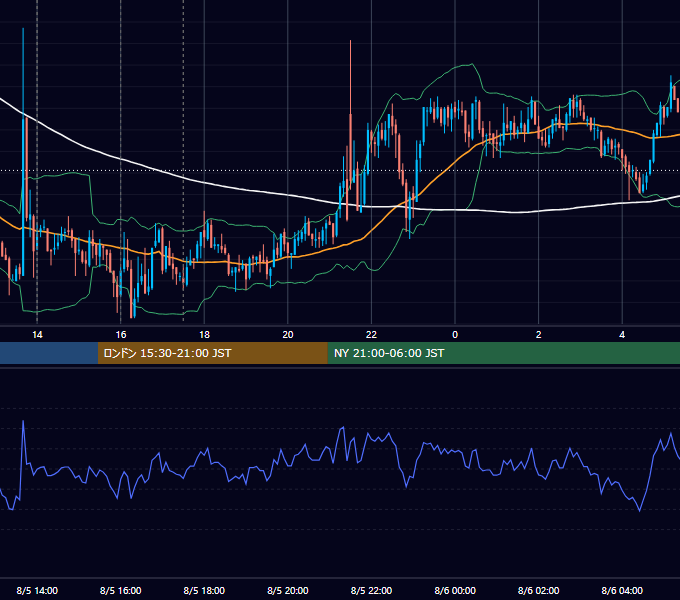Click the hour label 4 on upper axis
The width and height of the screenshot is (680, 600).
[x=622, y=335]
